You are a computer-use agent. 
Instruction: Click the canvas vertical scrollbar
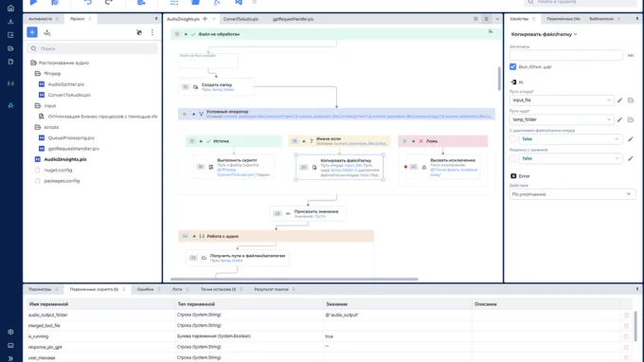click(x=499, y=78)
